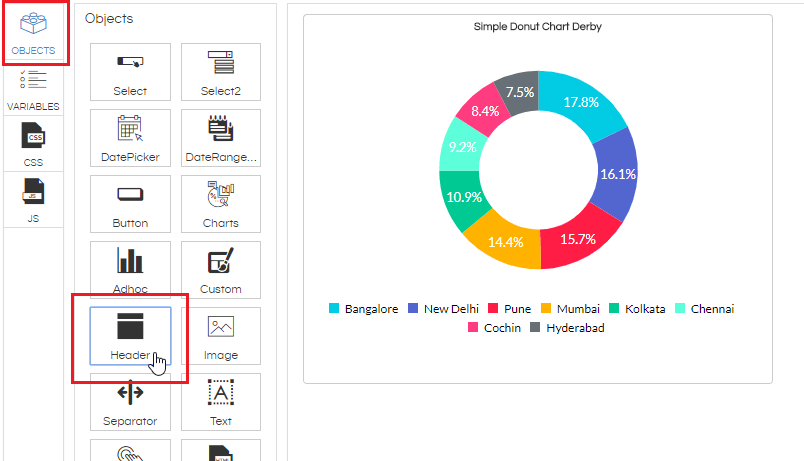Add a DatePicker object
Screen dimensions: 804x461
click(x=130, y=138)
